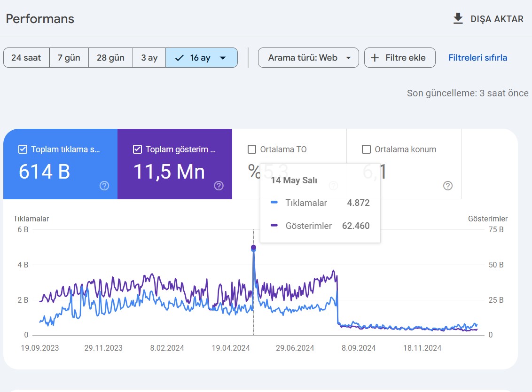
Task: Click the 6 B left axis label
Action: click(x=23, y=230)
